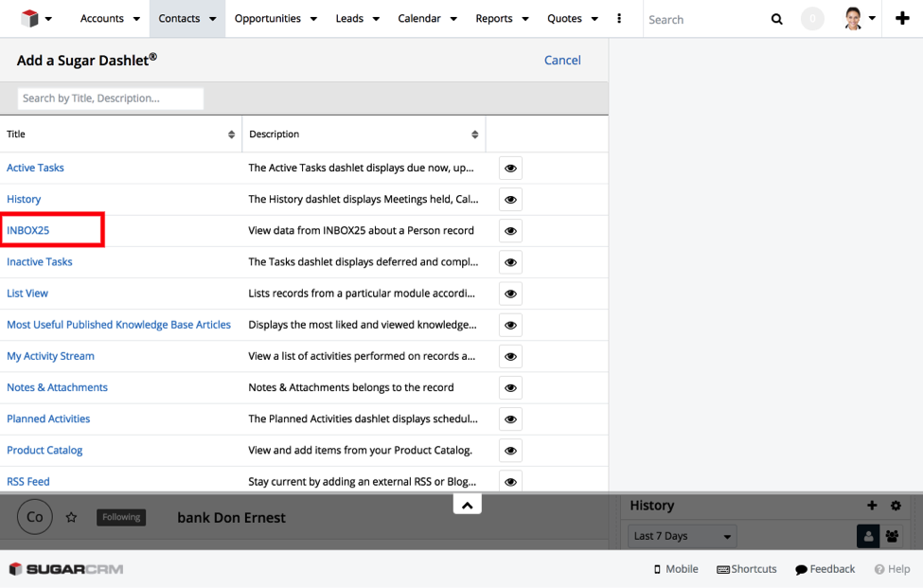Viewport: 923px width, 588px height.
Task: Preview the INBOX25 dashlet
Action: pos(510,231)
